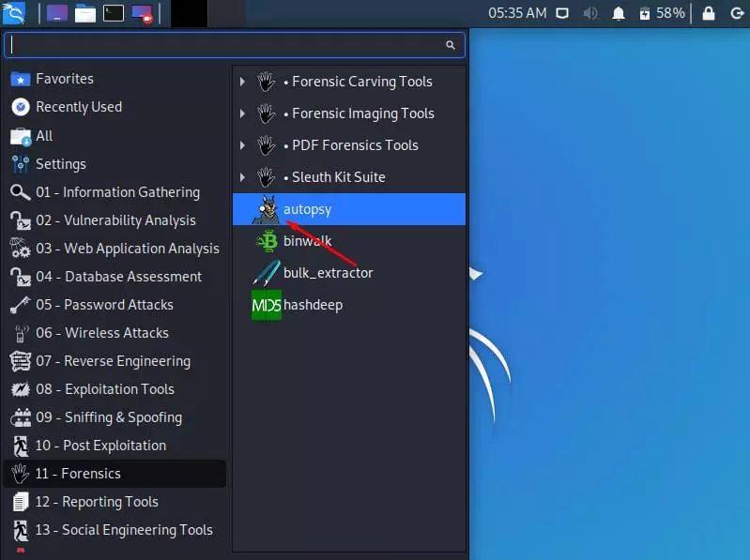750x560 pixels.
Task: Select the 05 - Password Attacks category
Action: click(x=104, y=305)
